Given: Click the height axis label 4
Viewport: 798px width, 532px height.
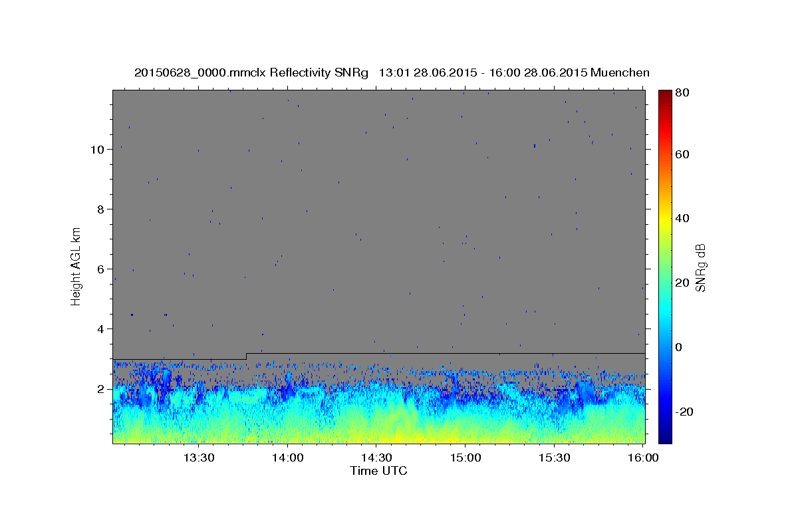Looking at the screenshot, I should pyautogui.click(x=101, y=329).
